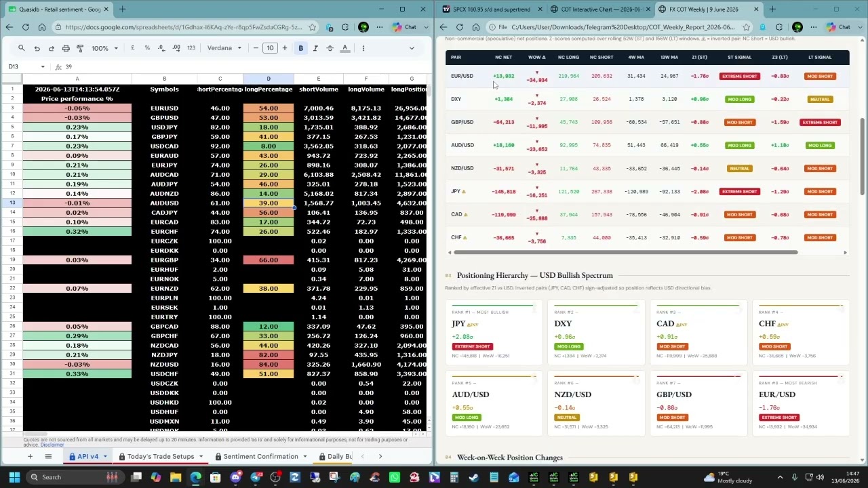Viewport: 868px width, 488px height.
Task: Open the Verdana font dropdown
Action: click(224, 48)
